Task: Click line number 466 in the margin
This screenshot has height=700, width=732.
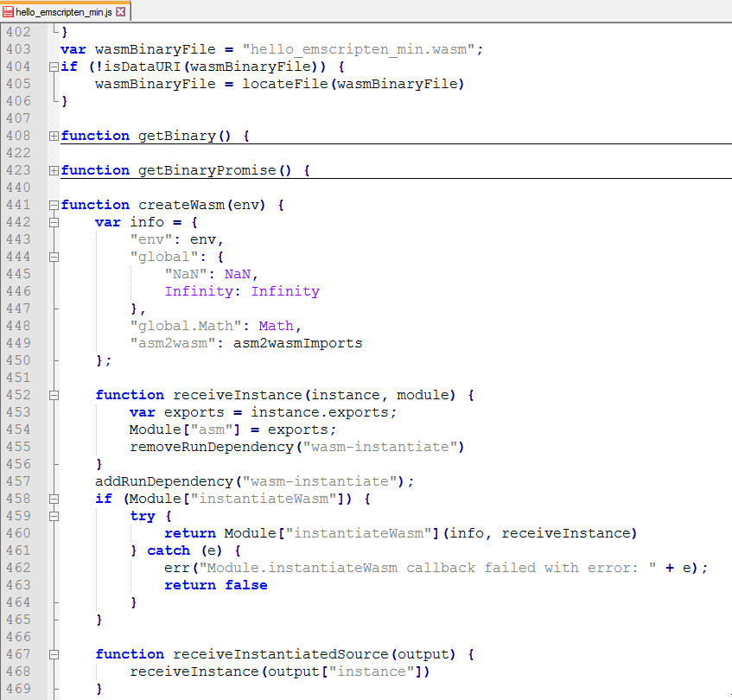Action: (x=19, y=637)
